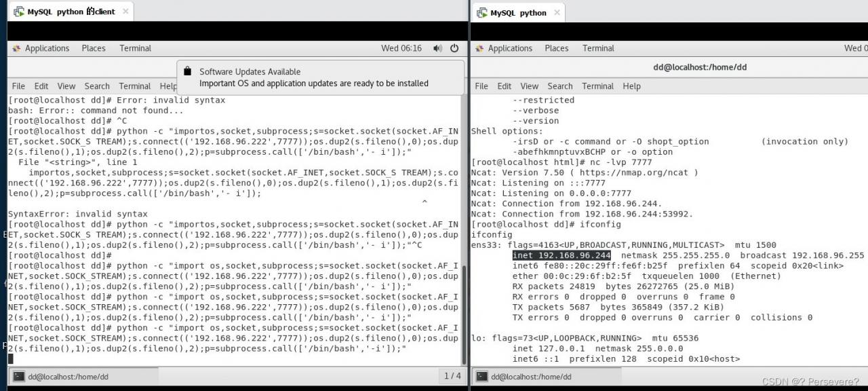Open View menu in right terminal
This screenshot has height=391, width=868.
tap(530, 86)
